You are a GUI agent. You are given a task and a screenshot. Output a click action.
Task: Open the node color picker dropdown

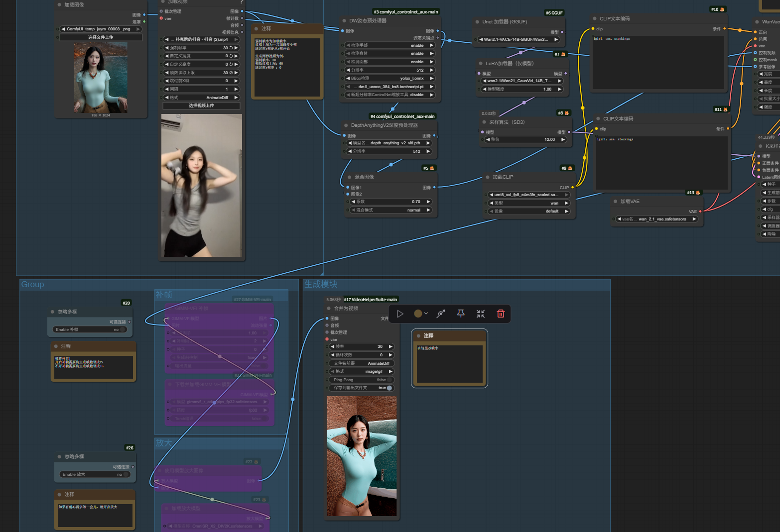421,314
